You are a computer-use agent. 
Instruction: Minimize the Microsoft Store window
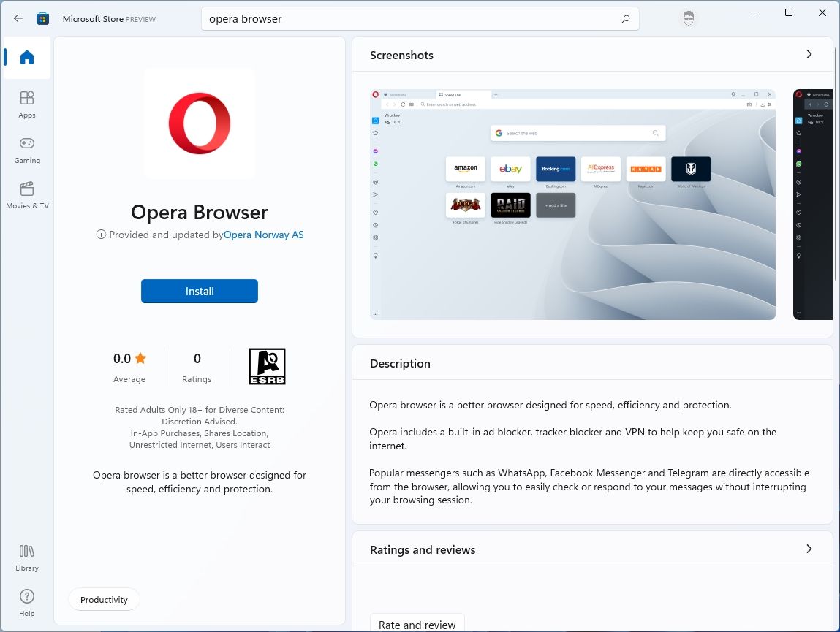[755, 12]
